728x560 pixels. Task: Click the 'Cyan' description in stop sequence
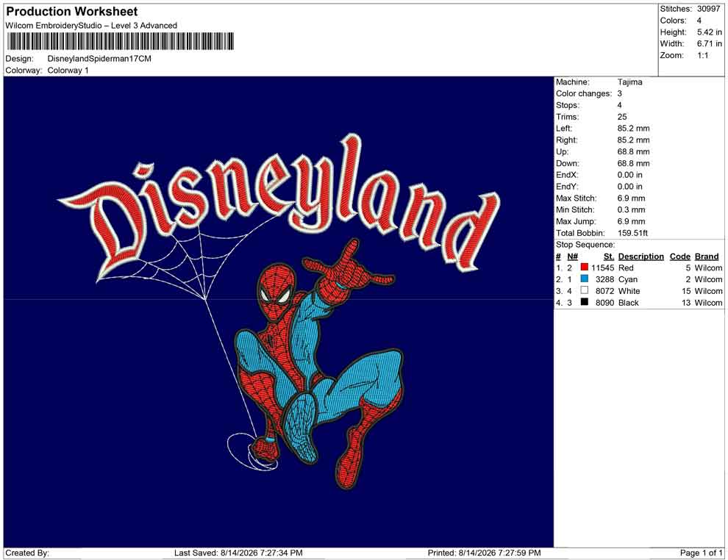pyautogui.click(x=628, y=279)
